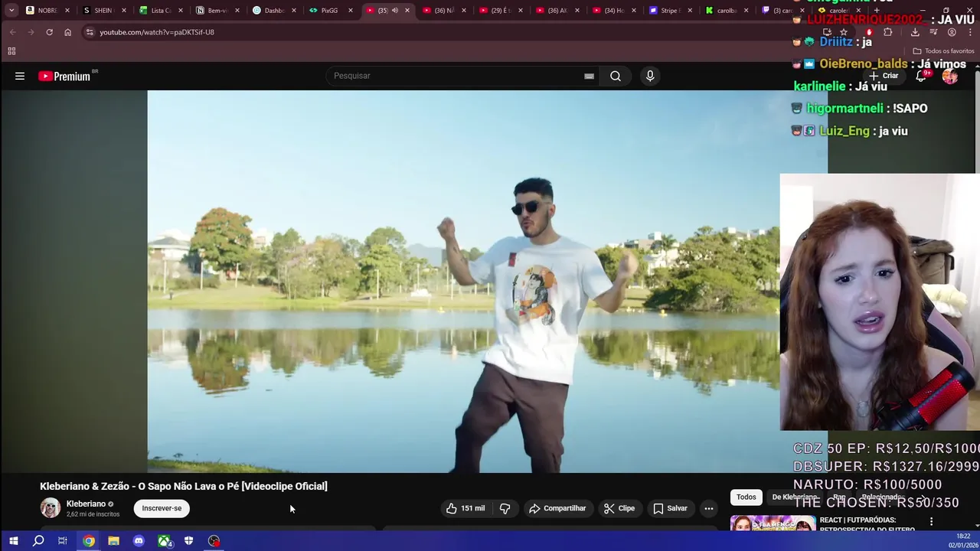Open Task View on taskbar

(63, 541)
